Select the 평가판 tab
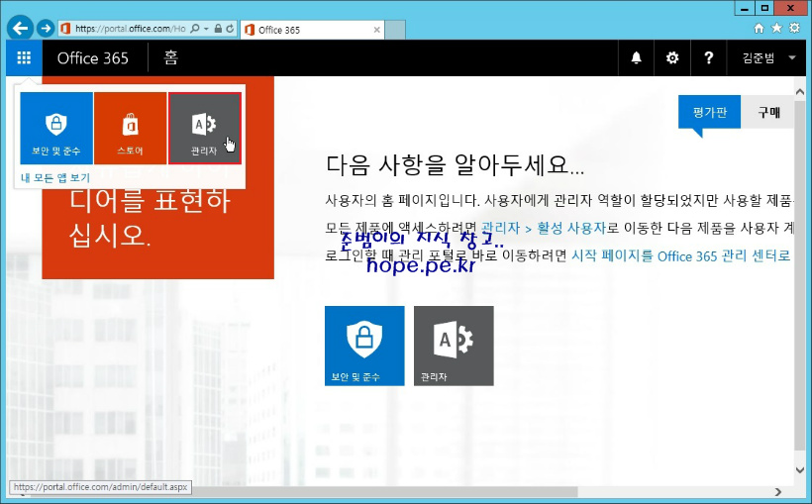Image resolution: width=812 pixels, height=504 pixels. pyautogui.click(x=709, y=112)
